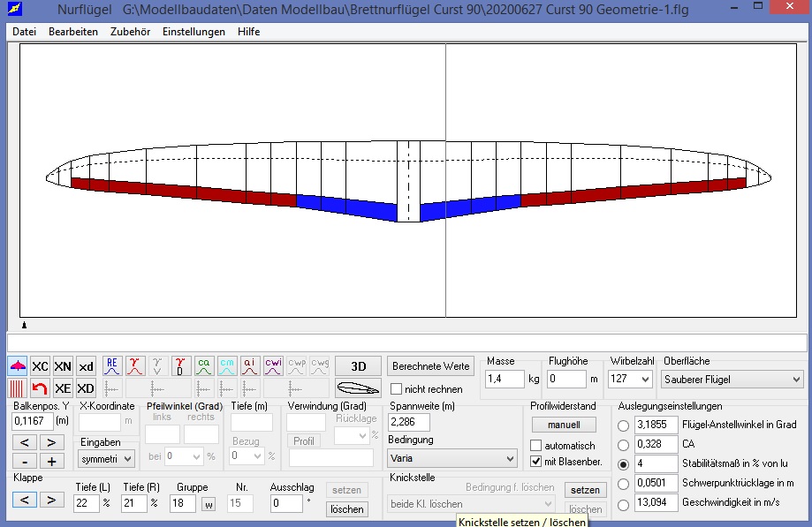Click the red vertical bars icon
Image resolution: width=812 pixels, height=527 pixels.
point(18,388)
